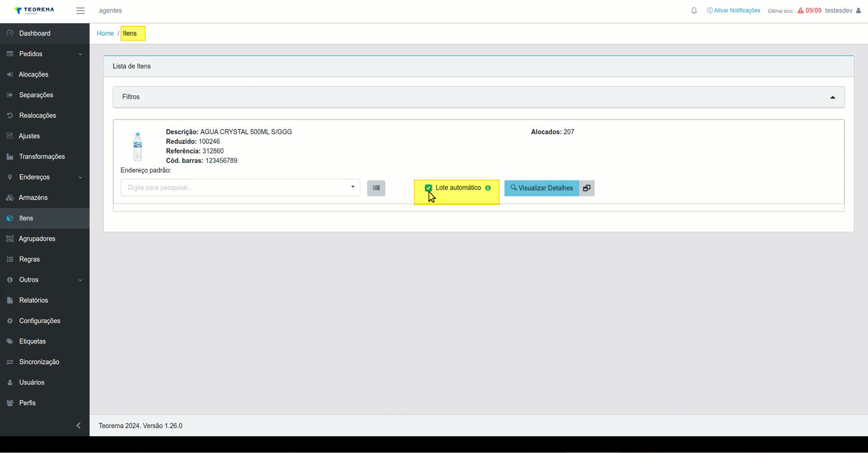
Task: Open details in new window icon button
Action: click(x=587, y=188)
